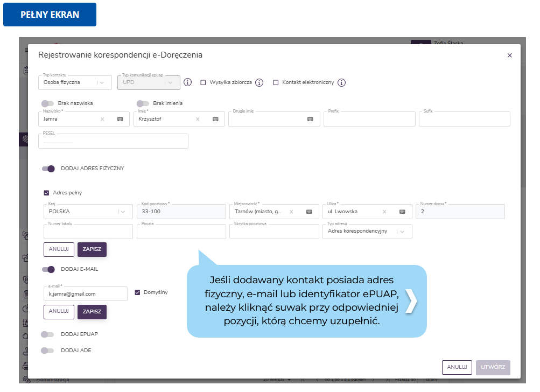Click into the PESEL input field
This screenshot has height=392, width=540.
(x=113, y=142)
